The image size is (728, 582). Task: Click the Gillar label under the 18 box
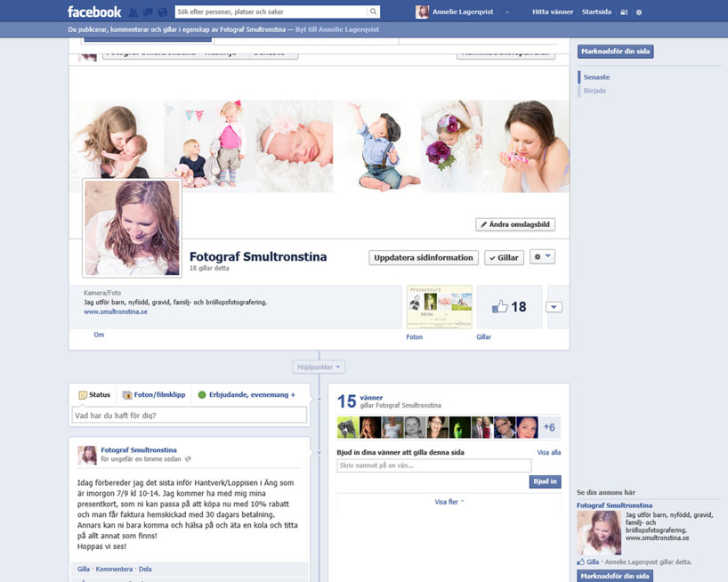[484, 337]
